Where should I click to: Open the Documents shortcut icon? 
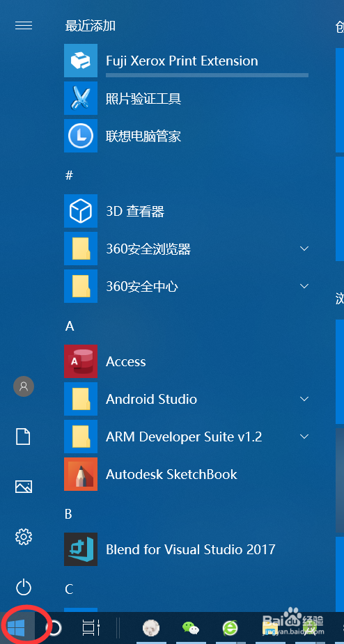click(x=24, y=437)
